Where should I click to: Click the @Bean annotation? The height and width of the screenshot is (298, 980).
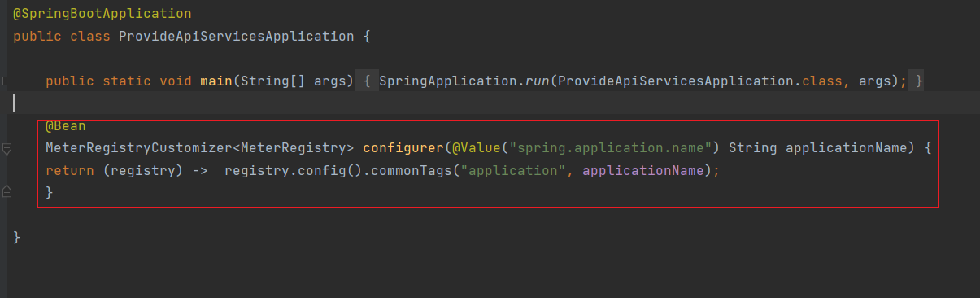(66, 126)
